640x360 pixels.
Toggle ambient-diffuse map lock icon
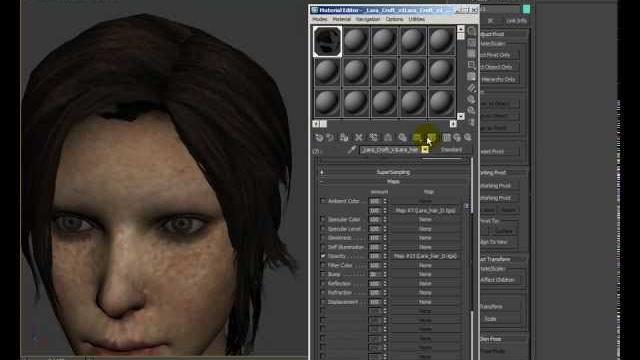467,206
